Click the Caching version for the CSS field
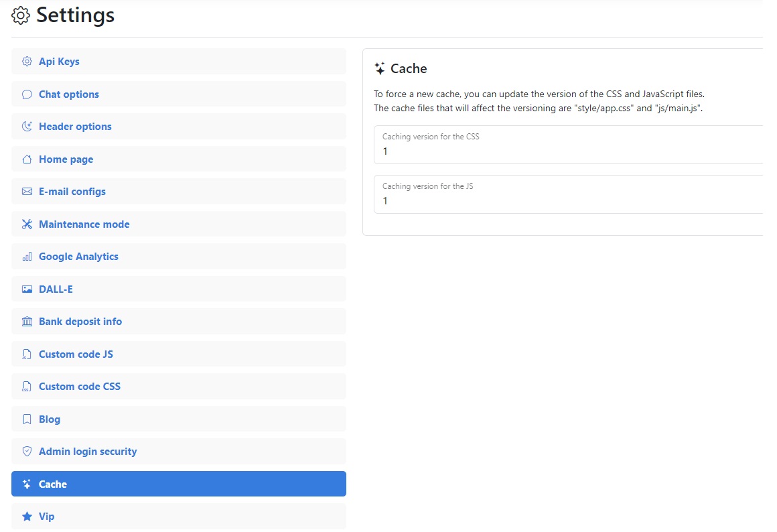 click(568, 151)
